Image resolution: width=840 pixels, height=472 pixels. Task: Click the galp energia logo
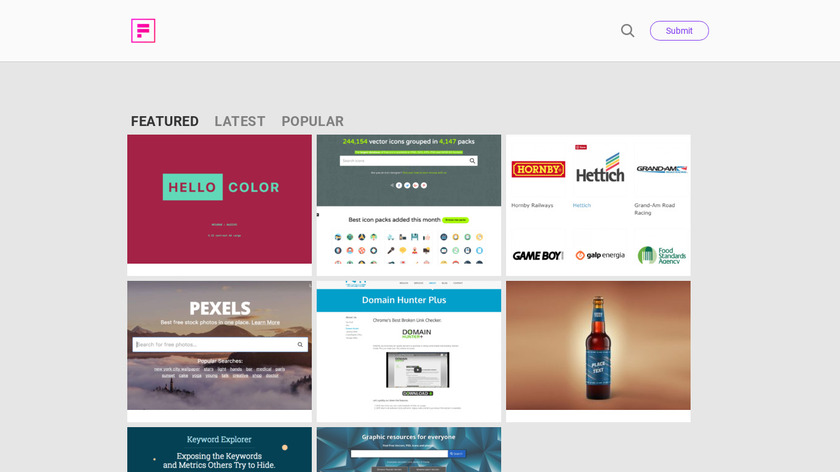(x=600, y=256)
